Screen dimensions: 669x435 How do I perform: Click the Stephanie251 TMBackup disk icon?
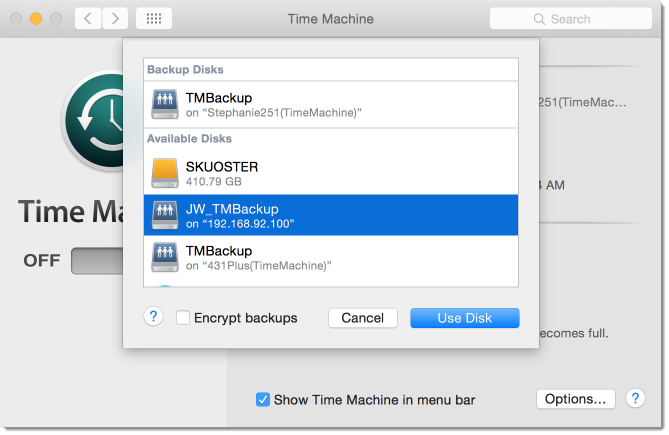[165, 104]
